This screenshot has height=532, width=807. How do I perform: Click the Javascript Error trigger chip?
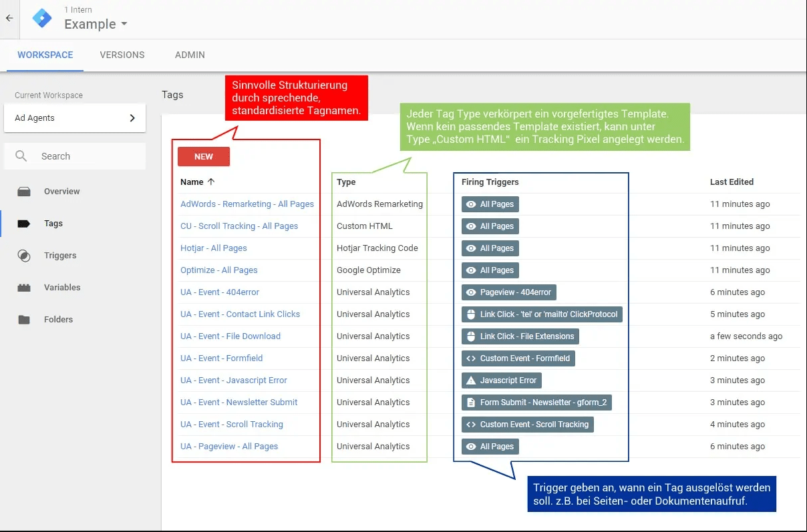[x=502, y=380]
